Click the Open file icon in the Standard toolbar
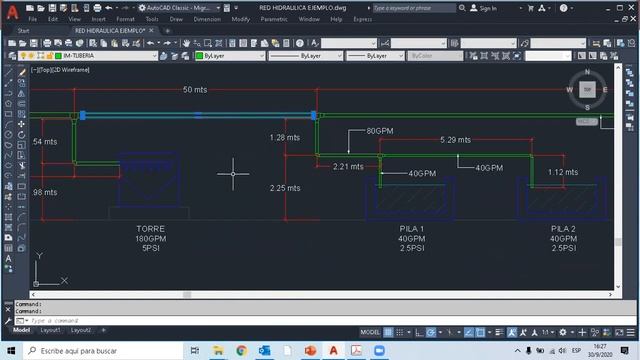Image resolution: width=640 pixels, height=360 pixels. (22, 43)
